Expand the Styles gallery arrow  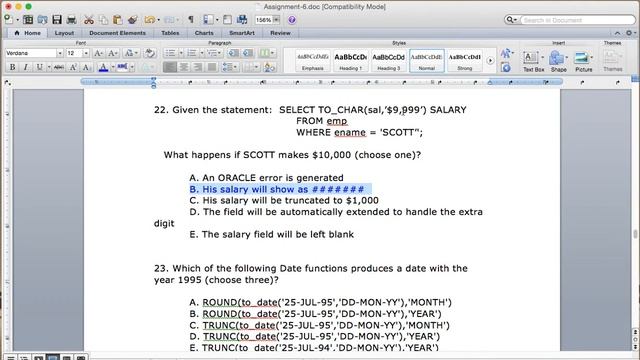[x=490, y=60]
